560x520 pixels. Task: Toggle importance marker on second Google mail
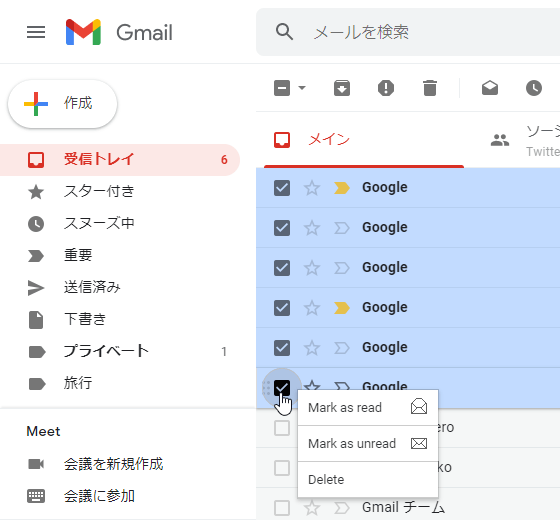(x=342, y=228)
